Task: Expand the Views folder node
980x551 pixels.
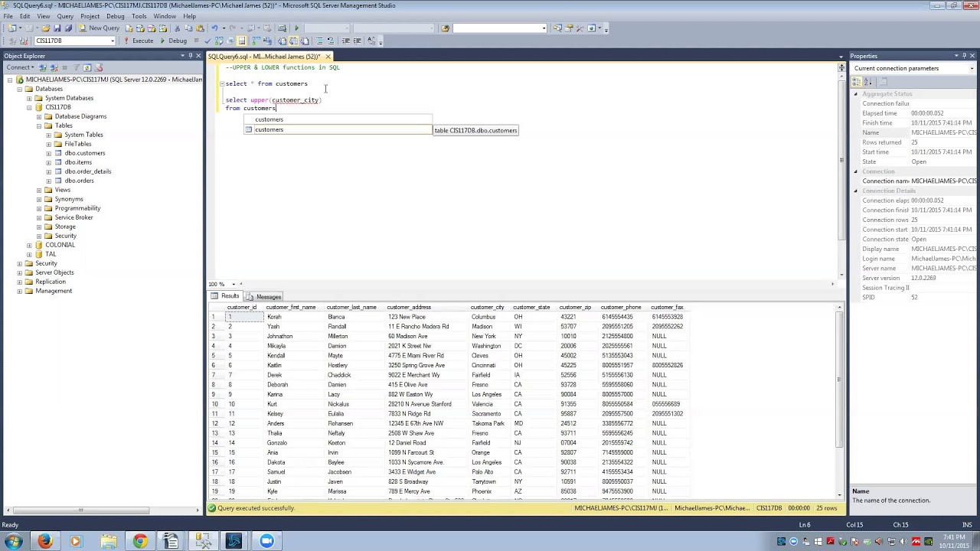Action: click(39, 190)
